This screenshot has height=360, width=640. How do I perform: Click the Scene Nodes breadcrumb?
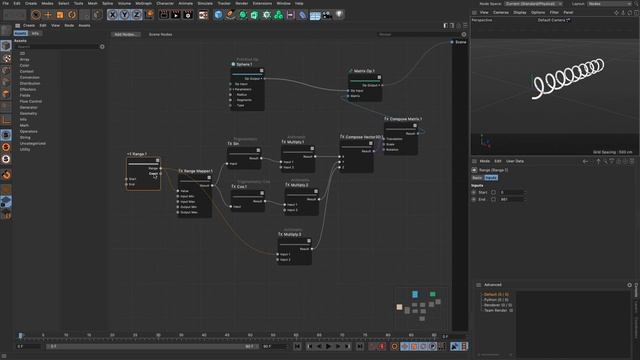(160, 34)
